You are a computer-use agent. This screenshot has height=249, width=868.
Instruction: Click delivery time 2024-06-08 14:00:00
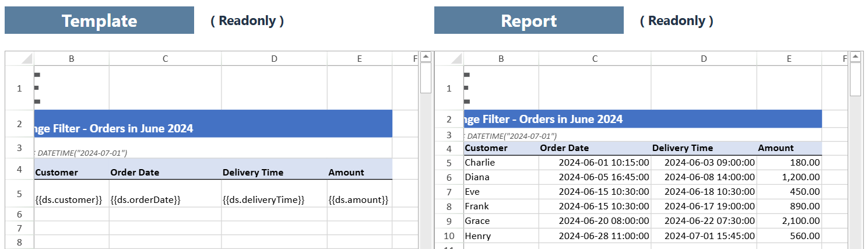click(704, 177)
